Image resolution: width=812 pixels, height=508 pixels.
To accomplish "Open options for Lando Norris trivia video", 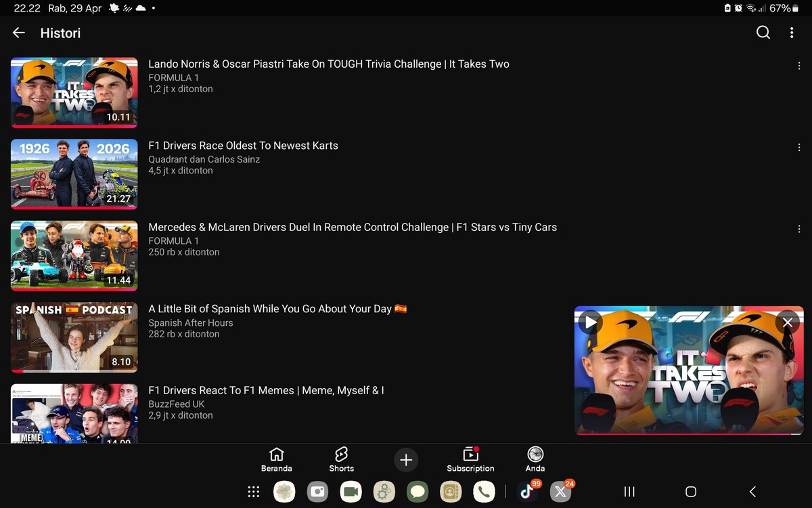I will 799,66.
